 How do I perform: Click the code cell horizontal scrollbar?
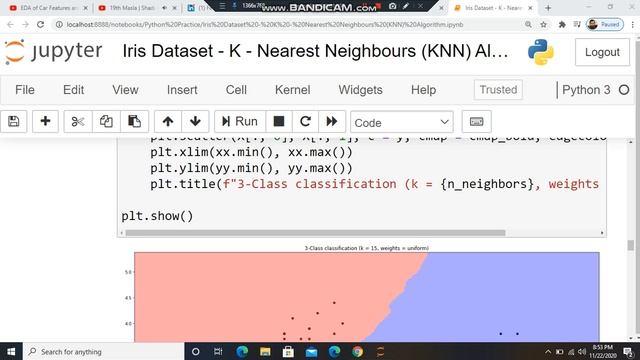(x=315, y=233)
